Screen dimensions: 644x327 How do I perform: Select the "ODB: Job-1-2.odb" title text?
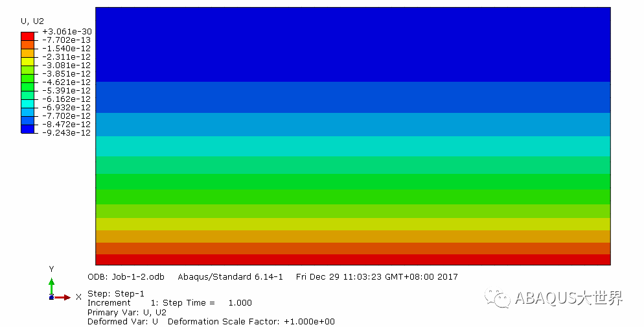[x=126, y=277]
